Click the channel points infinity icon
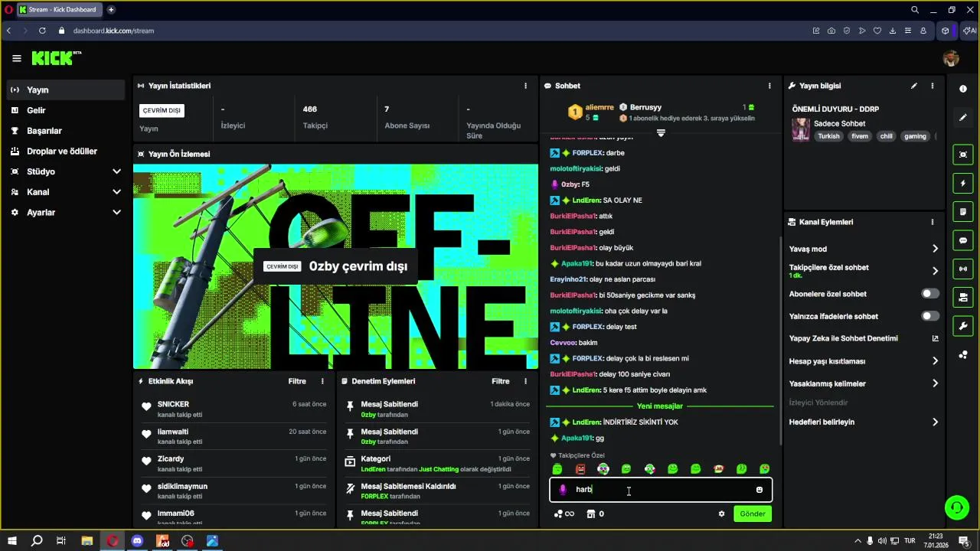The height and width of the screenshot is (551, 980). point(564,514)
